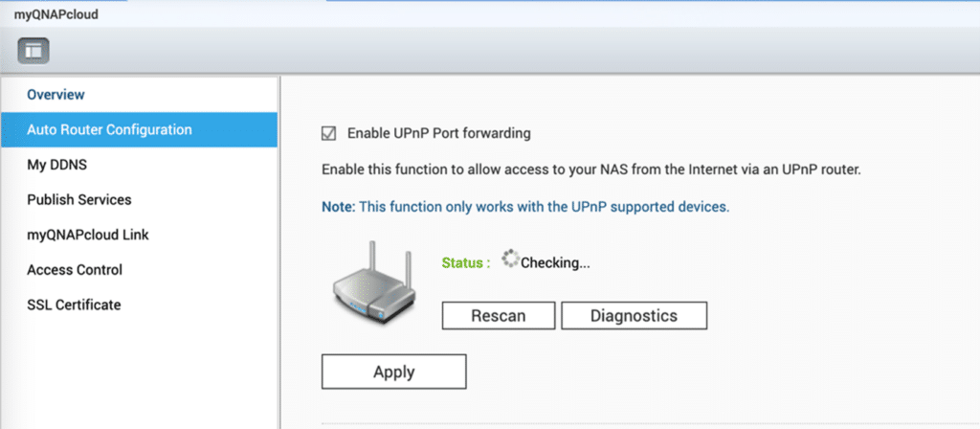Click the Checking... status text

coord(556,262)
